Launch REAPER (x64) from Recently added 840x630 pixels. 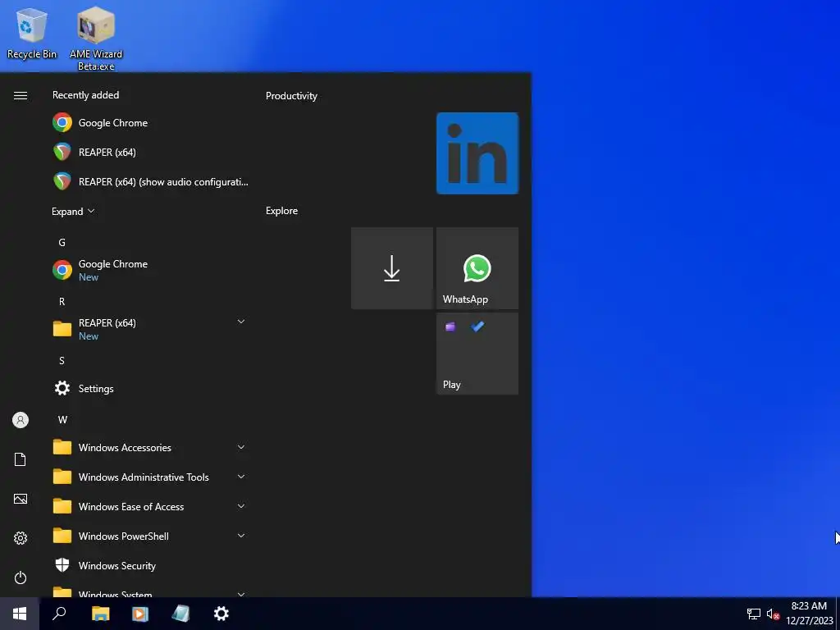click(x=150, y=152)
